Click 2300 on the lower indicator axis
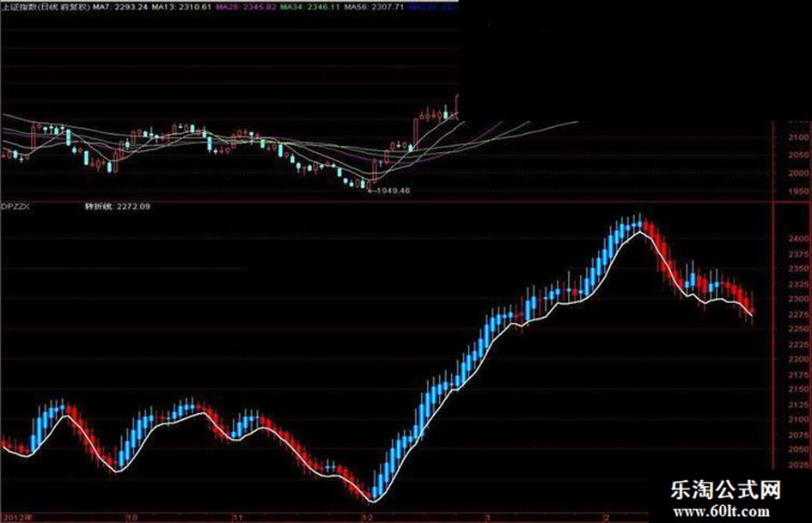 798,299
